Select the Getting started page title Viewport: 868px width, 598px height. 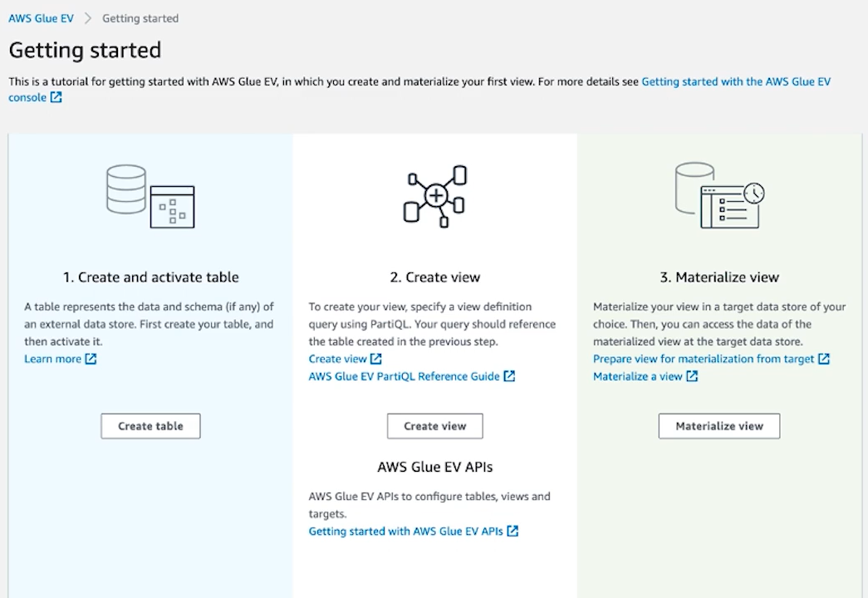click(85, 51)
